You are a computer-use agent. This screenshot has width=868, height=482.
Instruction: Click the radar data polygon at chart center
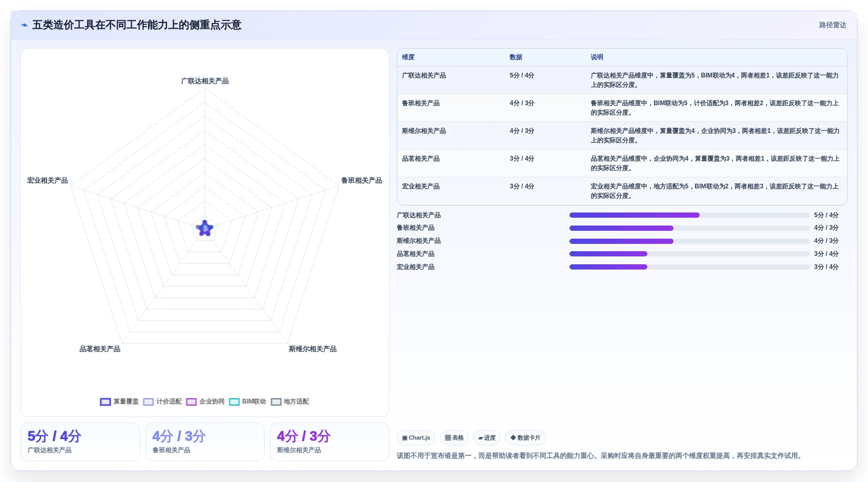204,228
